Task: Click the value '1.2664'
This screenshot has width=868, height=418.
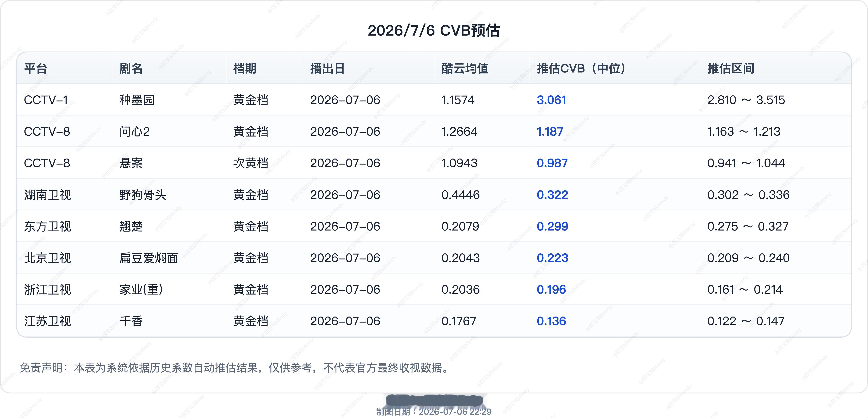Action: [459, 132]
